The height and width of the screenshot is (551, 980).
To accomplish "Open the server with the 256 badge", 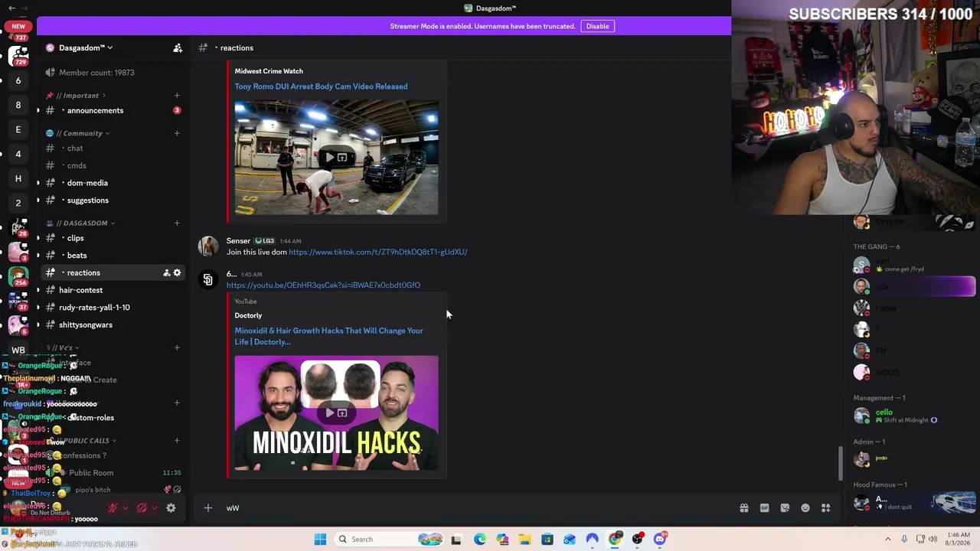I will [18, 276].
